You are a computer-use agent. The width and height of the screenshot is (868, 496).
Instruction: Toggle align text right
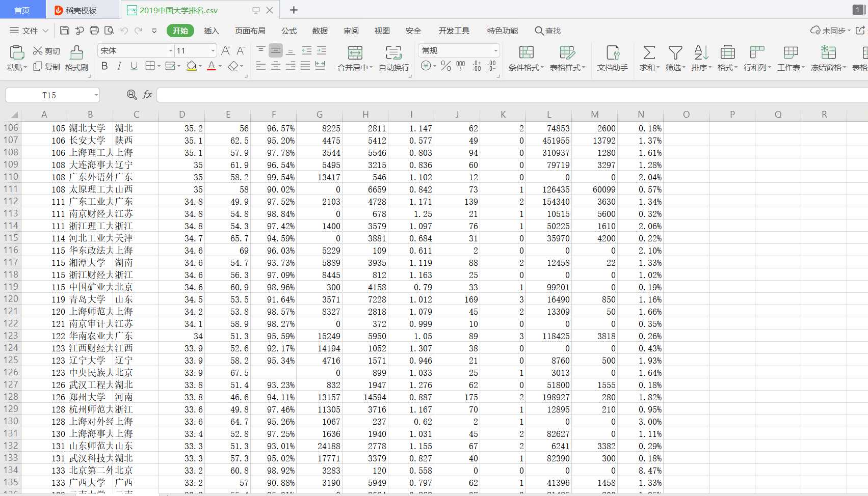point(291,66)
